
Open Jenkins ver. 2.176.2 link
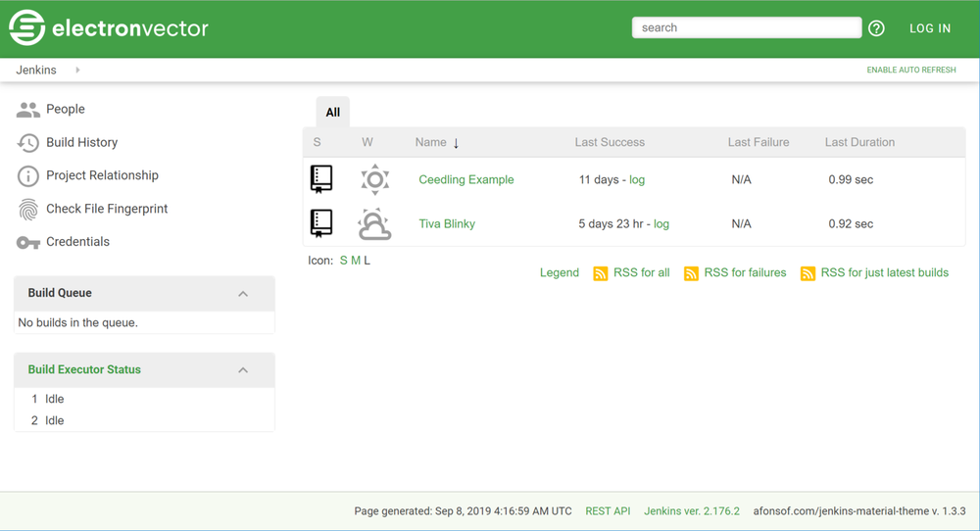click(692, 511)
